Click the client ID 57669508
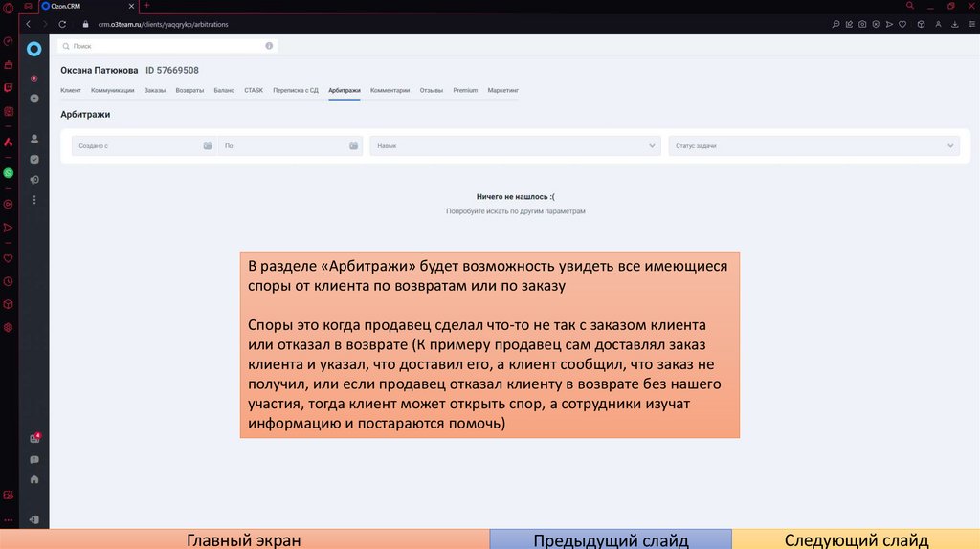The height and width of the screenshot is (549, 980). (x=172, y=70)
